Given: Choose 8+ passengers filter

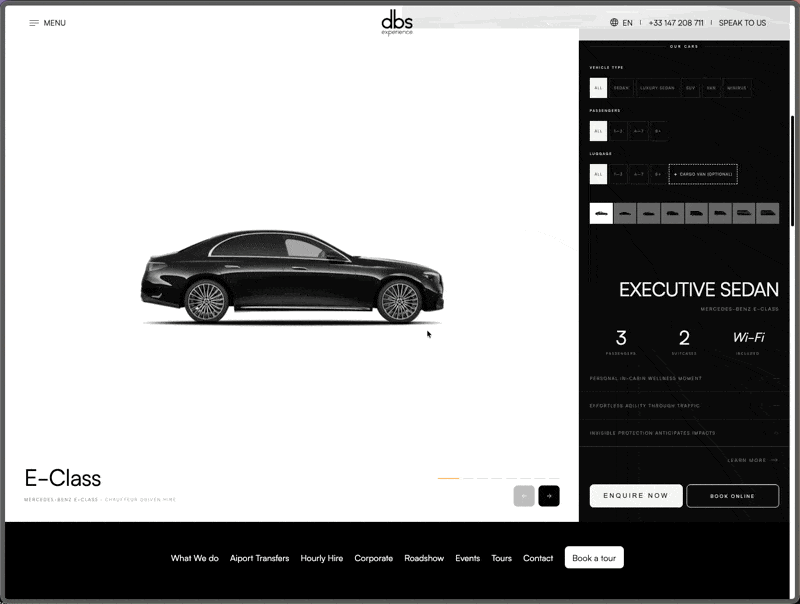Looking at the screenshot, I should tap(658, 131).
